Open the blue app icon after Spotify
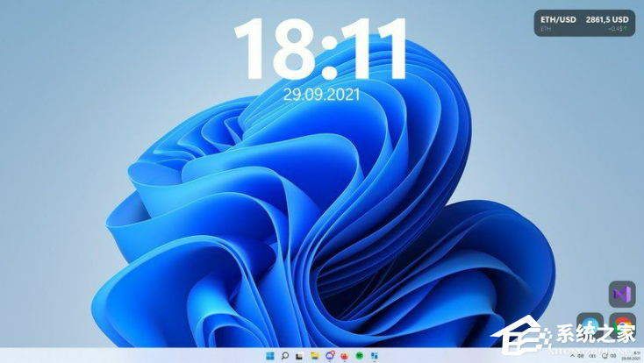 [374, 356]
